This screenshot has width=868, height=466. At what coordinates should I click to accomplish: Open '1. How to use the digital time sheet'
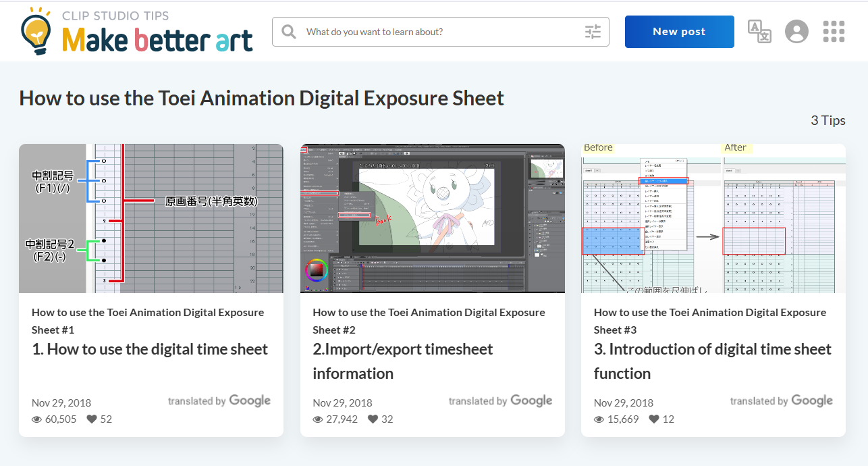(150, 349)
